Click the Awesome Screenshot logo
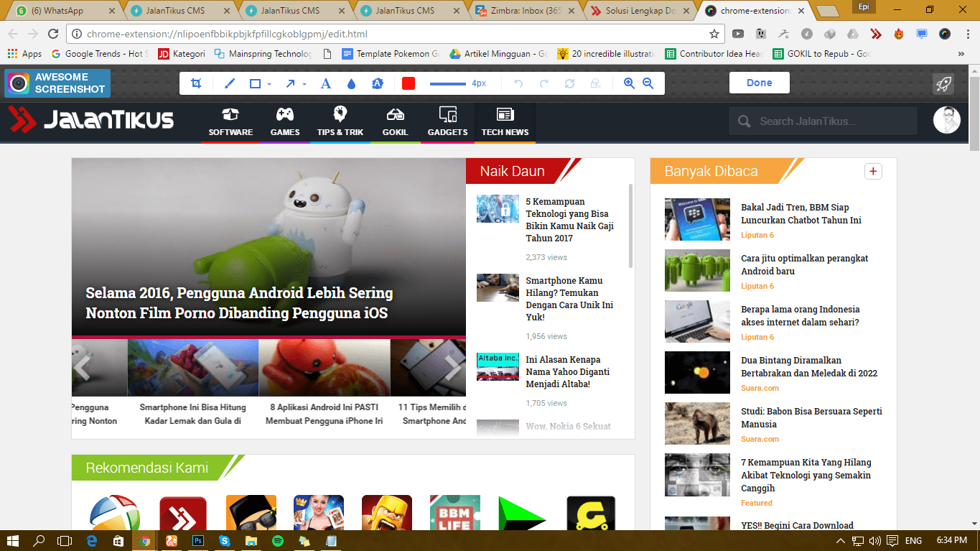 click(x=57, y=83)
